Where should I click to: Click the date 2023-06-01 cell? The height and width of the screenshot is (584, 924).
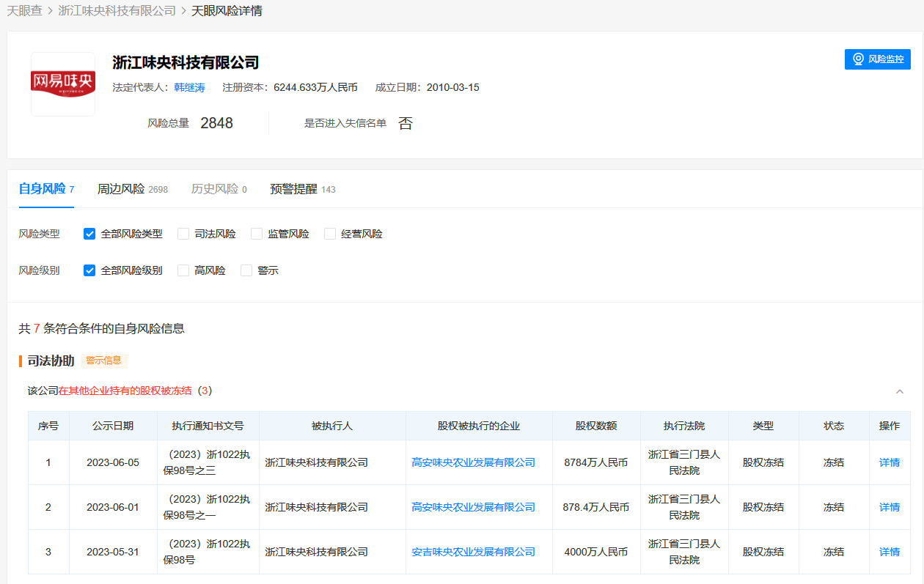coord(113,507)
